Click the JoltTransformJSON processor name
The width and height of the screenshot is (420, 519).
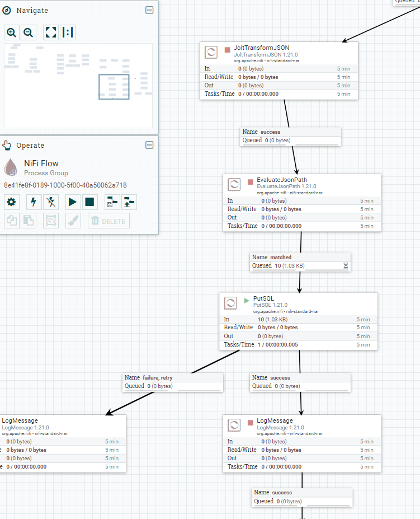pyautogui.click(x=262, y=48)
